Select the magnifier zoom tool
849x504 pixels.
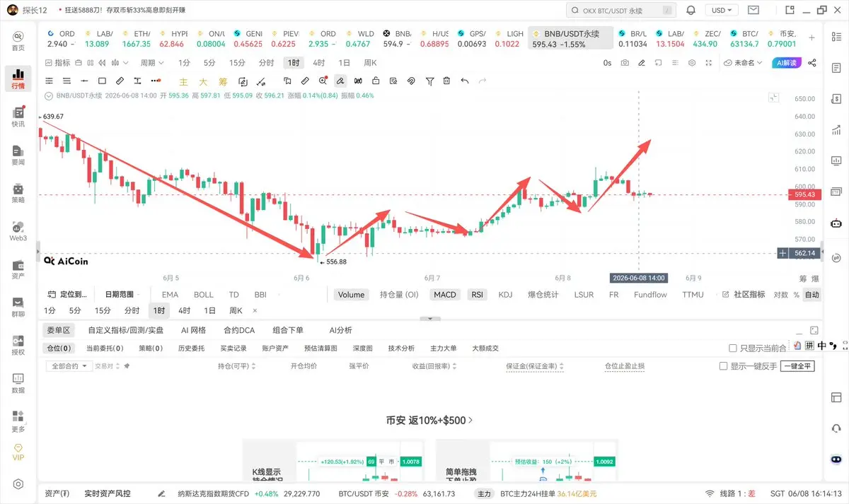point(323,81)
